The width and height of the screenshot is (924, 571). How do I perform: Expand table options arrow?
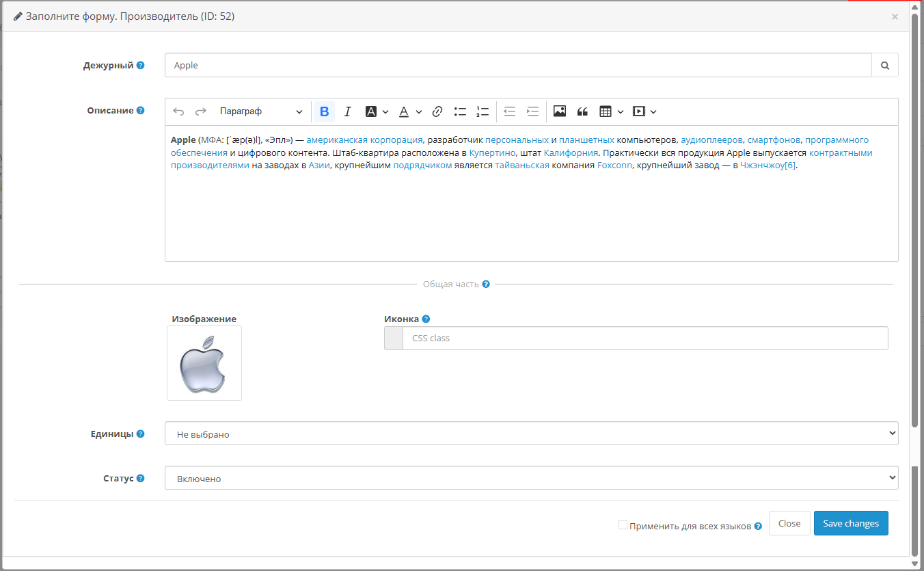click(621, 111)
